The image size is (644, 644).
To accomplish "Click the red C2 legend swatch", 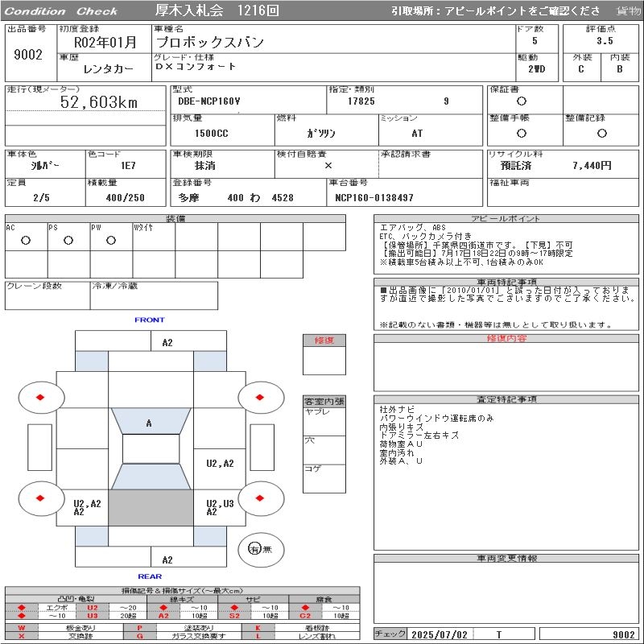I will (x=305, y=616).
